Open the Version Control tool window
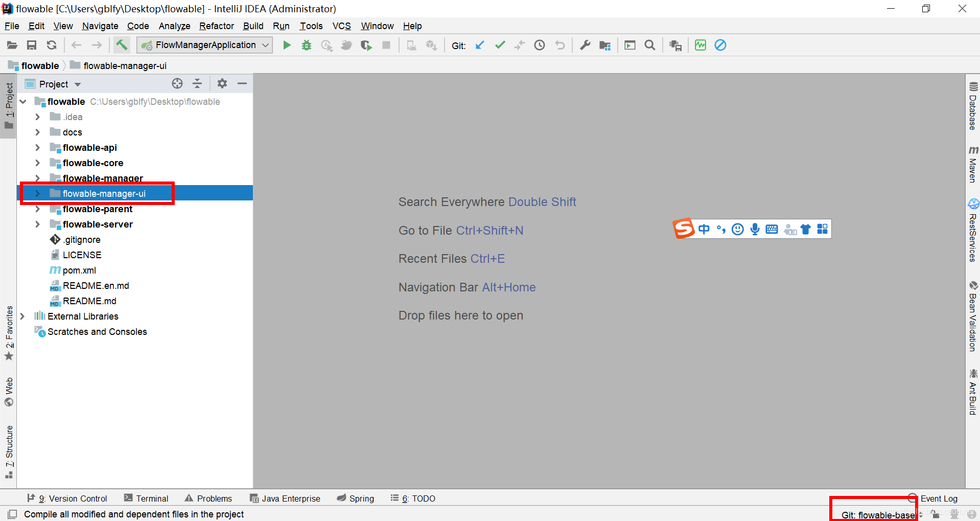 click(67, 499)
